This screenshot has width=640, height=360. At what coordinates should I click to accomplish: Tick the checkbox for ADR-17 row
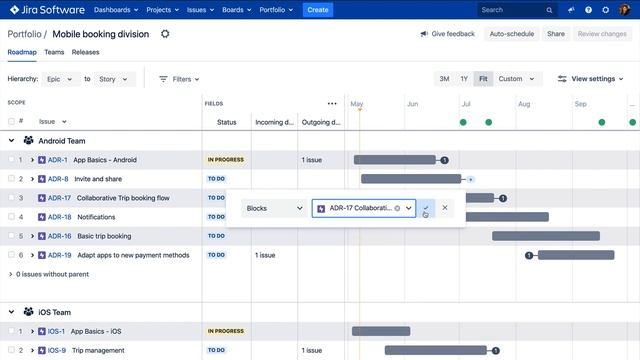[11, 198]
